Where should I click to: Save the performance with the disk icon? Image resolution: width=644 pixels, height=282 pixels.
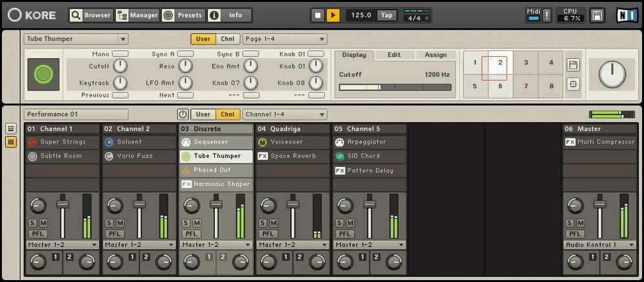click(x=597, y=16)
